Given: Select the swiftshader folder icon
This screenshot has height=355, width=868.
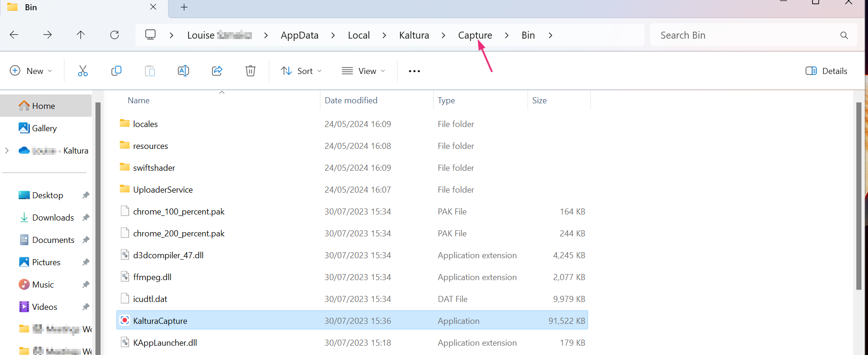Looking at the screenshot, I should (125, 167).
